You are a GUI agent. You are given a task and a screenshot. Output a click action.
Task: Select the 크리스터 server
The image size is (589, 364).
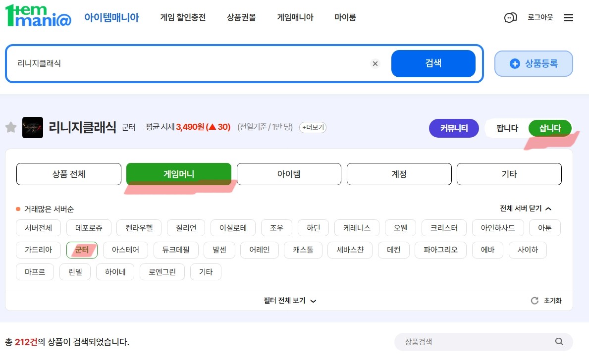(x=444, y=228)
